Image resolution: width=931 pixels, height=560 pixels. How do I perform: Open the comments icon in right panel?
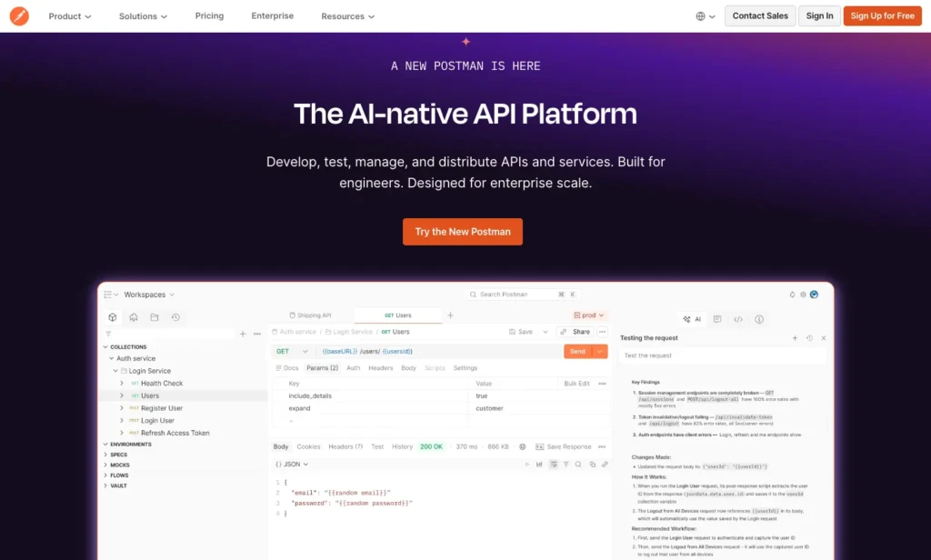coord(717,319)
